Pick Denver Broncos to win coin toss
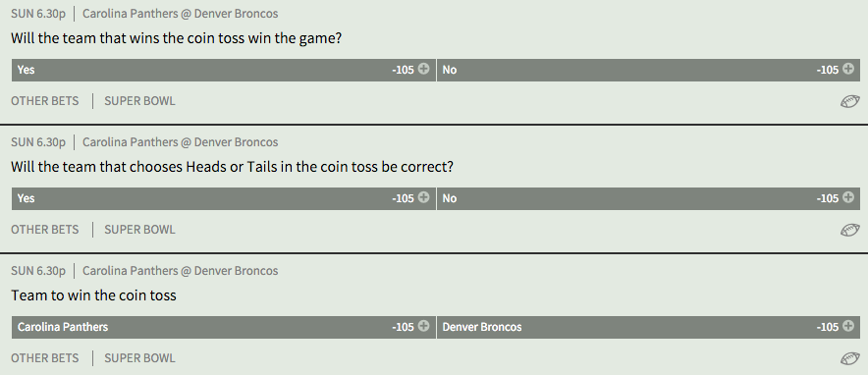This screenshot has height=375, width=868. click(x=648, y=328)
